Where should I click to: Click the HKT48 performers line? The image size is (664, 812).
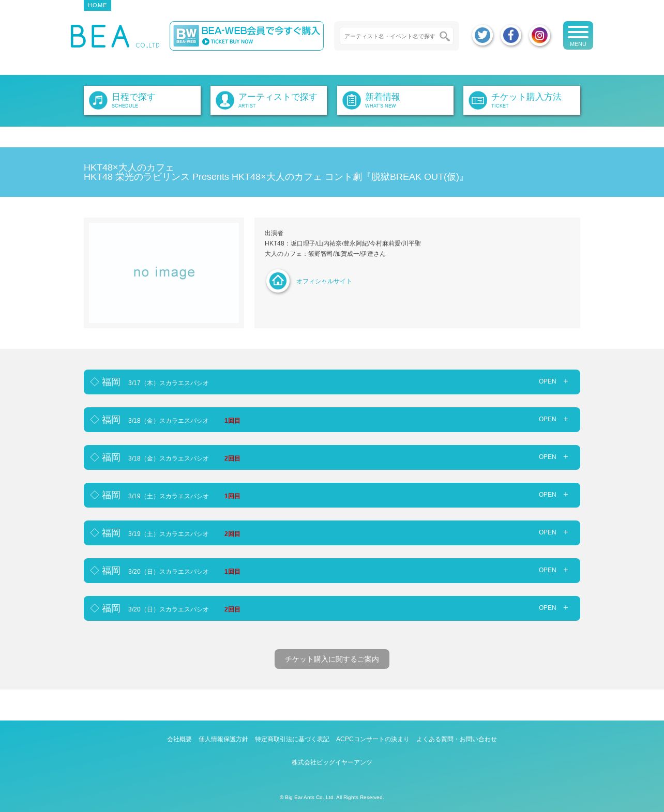pyautogui.click(x=343, y=243)
